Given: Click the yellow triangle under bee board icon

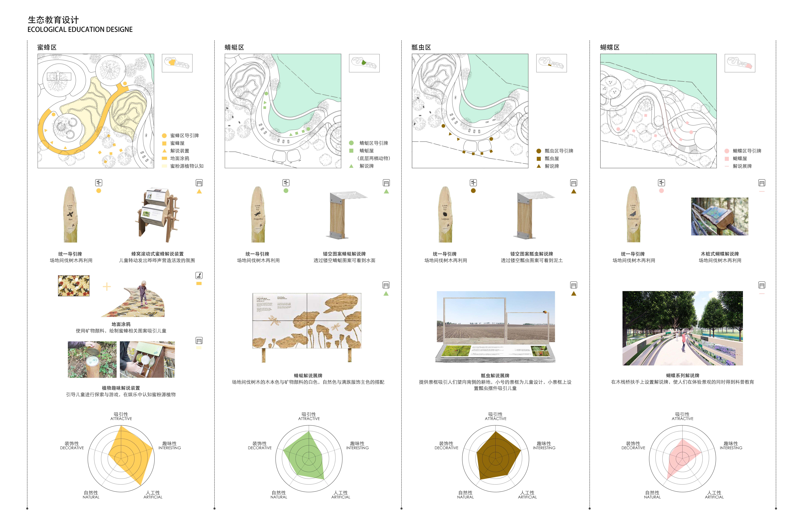Looking at the screenshot, I should [199, 191].
